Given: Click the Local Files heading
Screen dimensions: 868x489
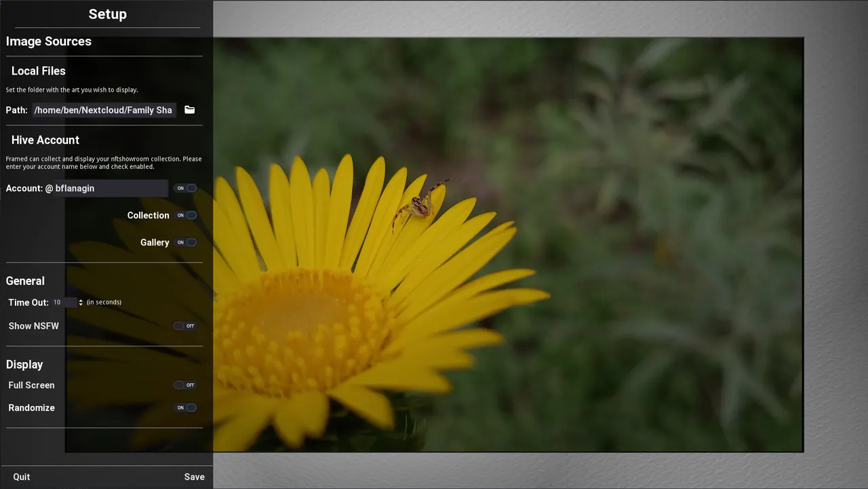Looking at the screenshot, I should (x=39, y=71).
